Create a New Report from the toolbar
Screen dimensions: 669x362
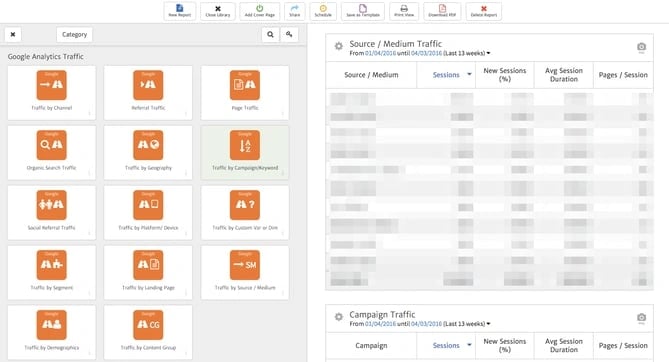180,11
